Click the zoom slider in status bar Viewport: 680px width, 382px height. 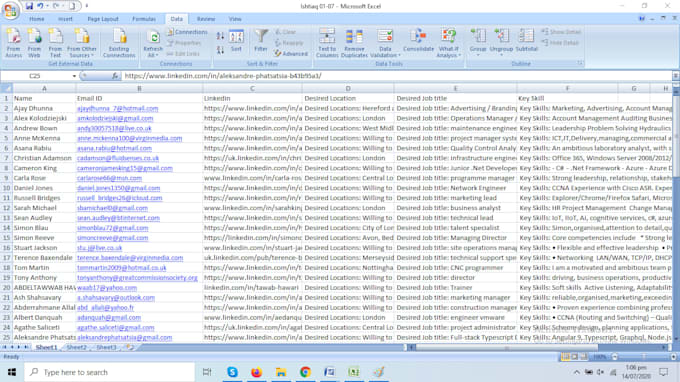click(x=644, y=357)
